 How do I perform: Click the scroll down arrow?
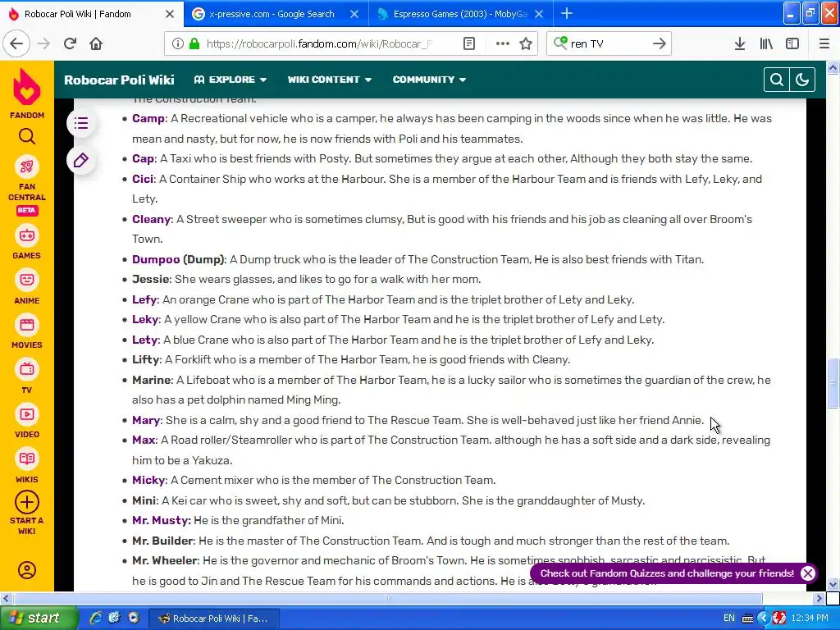click(833, 584)
